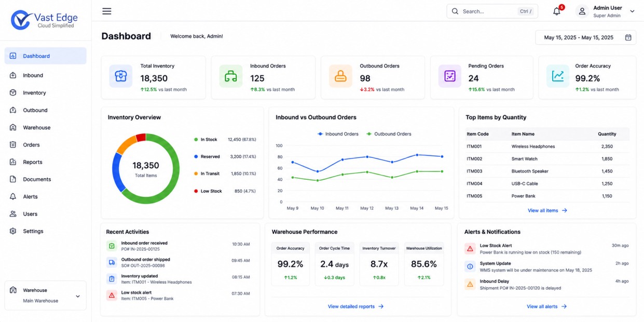Viewport: 644px width, 322px height.
Task: Open the Orders menu item
Action: coord(46,145)
